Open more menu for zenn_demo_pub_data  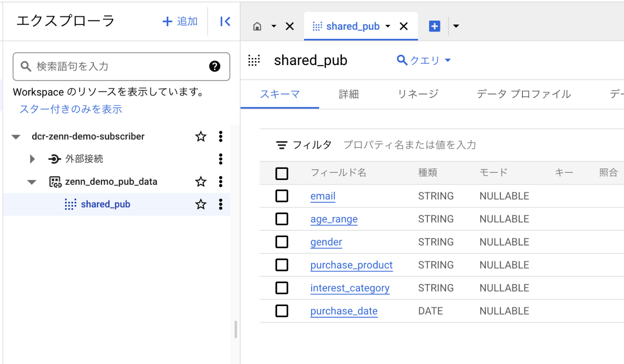[221, 182]
